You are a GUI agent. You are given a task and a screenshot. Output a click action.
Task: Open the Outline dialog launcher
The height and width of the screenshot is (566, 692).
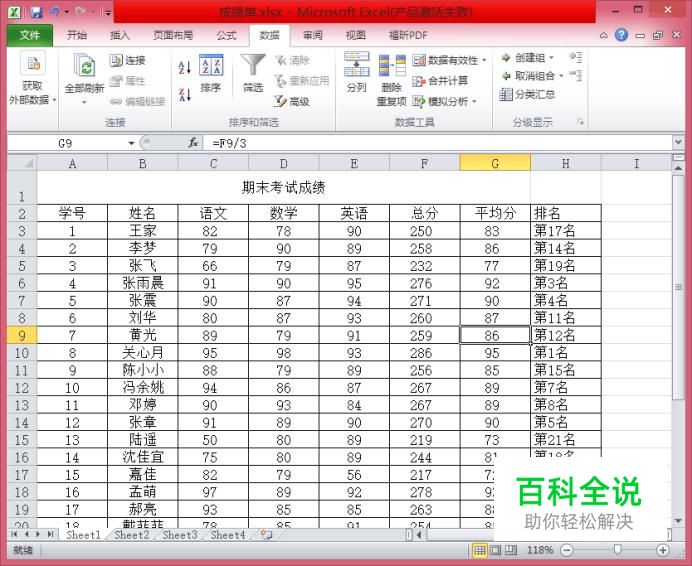[580, 122]
